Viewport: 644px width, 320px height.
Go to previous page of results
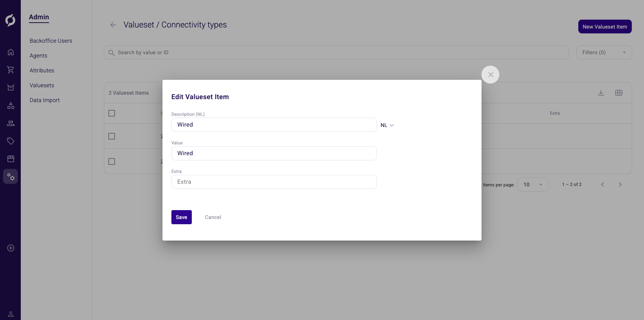click(x=602, y=185)
